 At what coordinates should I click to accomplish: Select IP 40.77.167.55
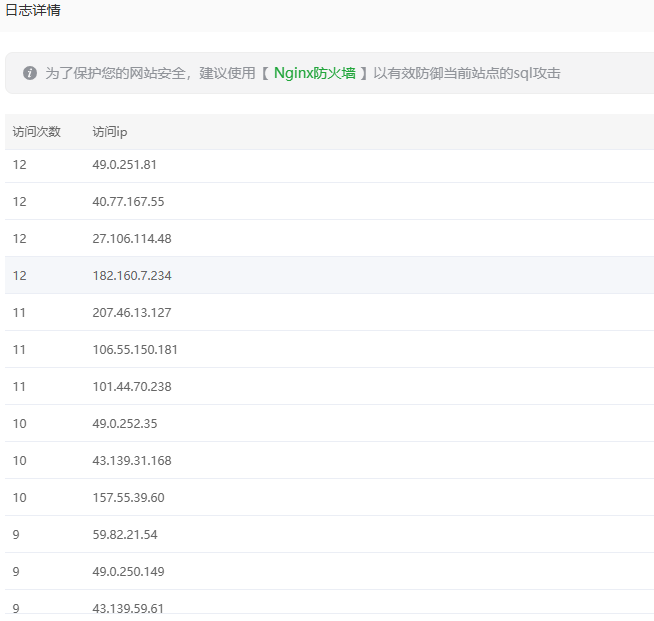pos(128,202)
